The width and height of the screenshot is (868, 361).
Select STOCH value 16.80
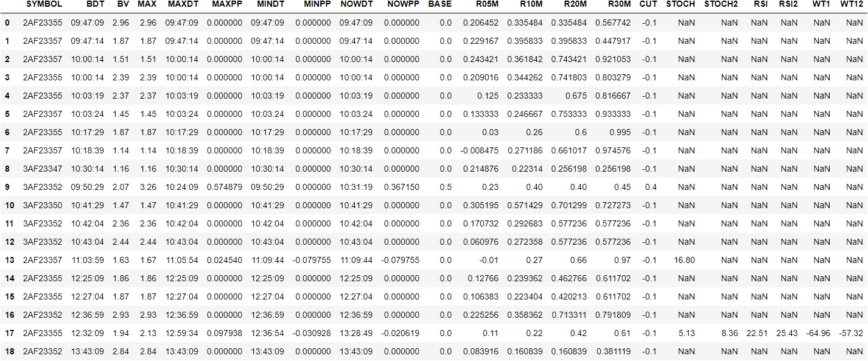tap(684, 261)
